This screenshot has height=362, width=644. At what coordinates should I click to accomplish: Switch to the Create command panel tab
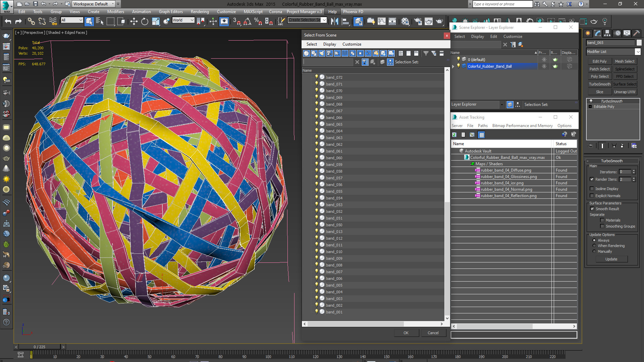pyautogui.click(x=588, y=33)
